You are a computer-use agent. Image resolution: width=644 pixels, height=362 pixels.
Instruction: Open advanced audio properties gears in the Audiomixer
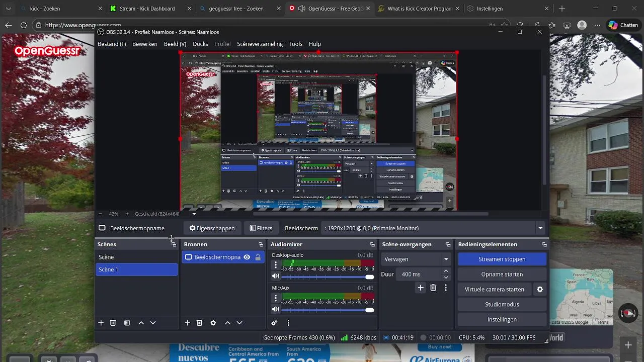pos(274,323)
